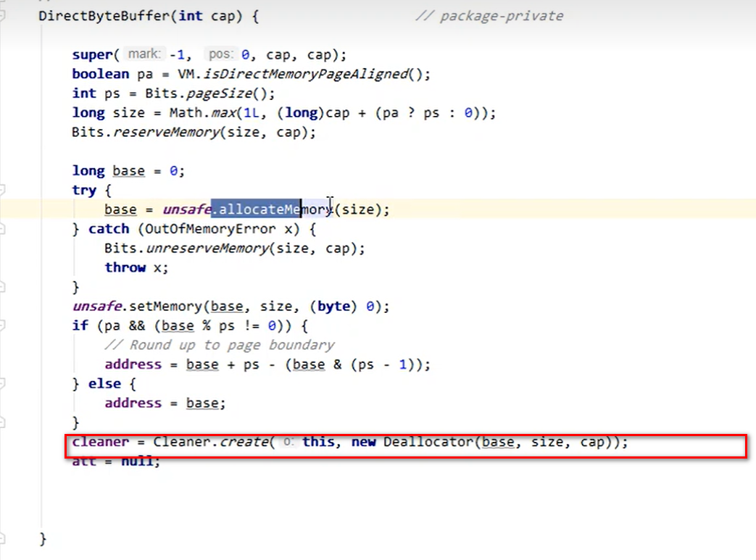Collapse the DirectByteBuffer constructor fold marker

[1, 16]
